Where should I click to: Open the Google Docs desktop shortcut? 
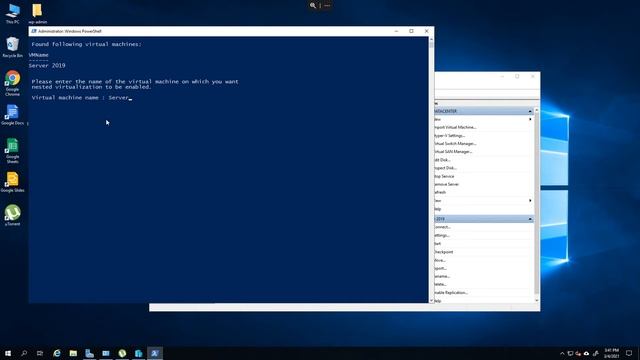(13, 115)
